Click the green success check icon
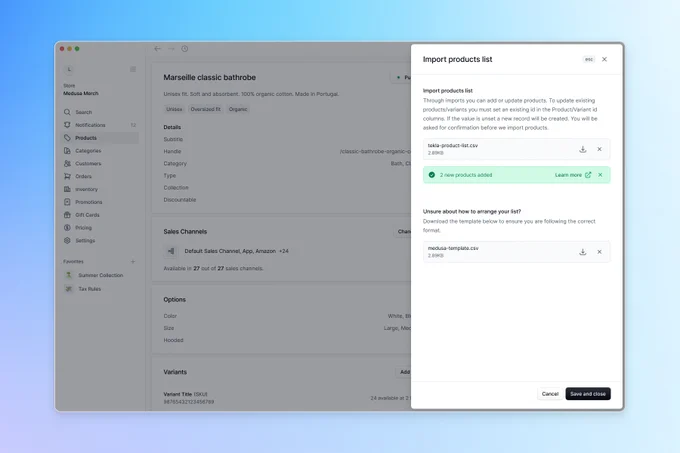 coord(432,175)
